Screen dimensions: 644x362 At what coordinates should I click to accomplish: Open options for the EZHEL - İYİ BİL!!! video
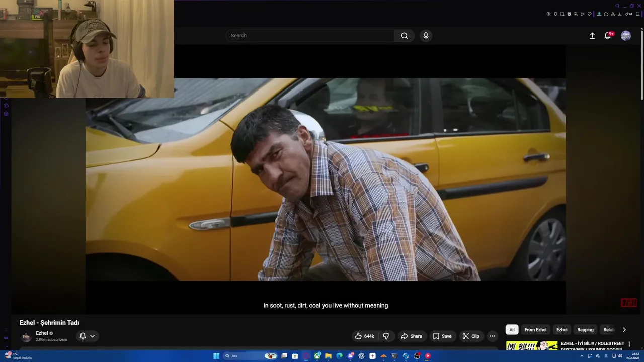629,344
